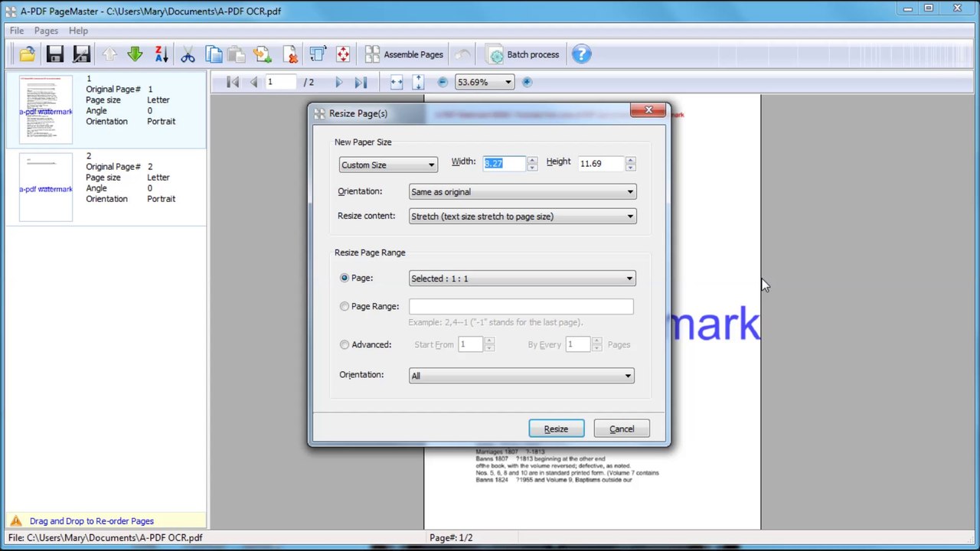Image resolution: width=980 pixels, height=551 pixels.
Task: Decrease Width with the down spinner arrow
Action: click(x=532, y=167)
